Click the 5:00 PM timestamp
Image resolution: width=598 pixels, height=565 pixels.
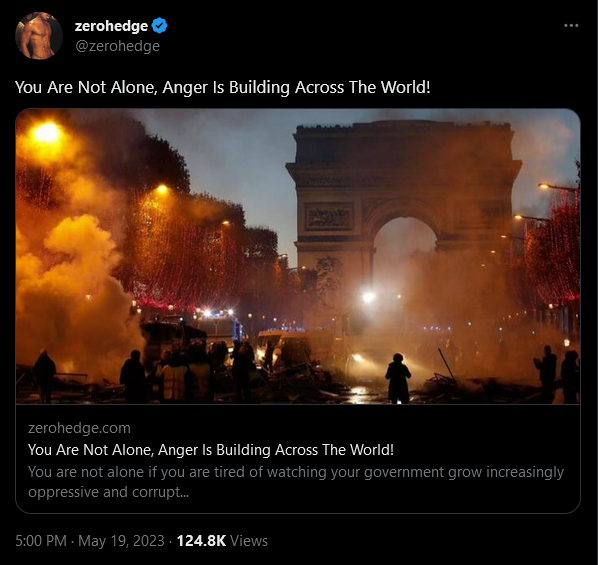41,541
